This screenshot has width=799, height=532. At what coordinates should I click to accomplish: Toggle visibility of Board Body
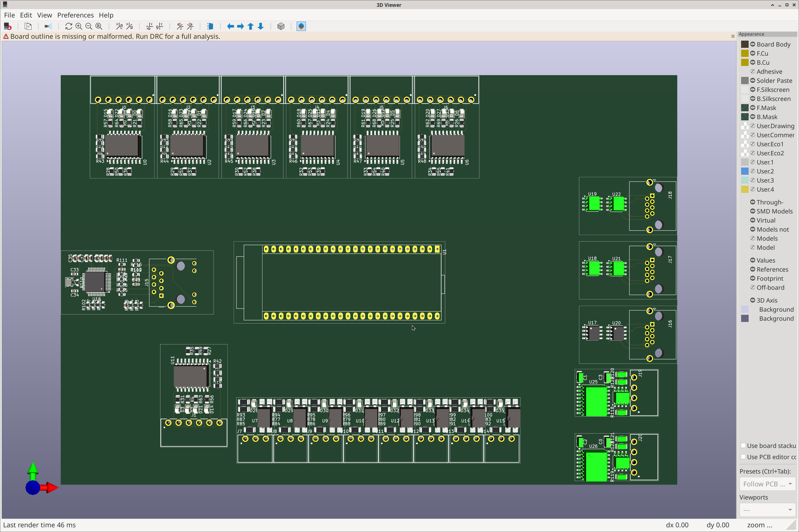pyautogui.click(x=752, y=44)
